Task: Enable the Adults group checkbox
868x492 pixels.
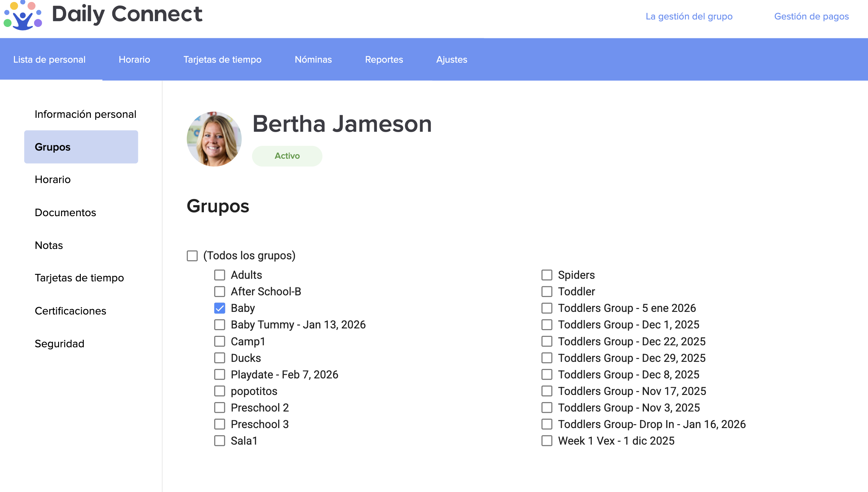Action: coord(220,275)
